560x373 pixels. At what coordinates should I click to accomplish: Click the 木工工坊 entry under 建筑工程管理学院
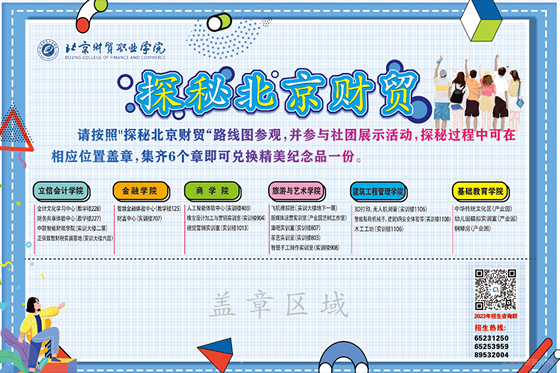379,229
